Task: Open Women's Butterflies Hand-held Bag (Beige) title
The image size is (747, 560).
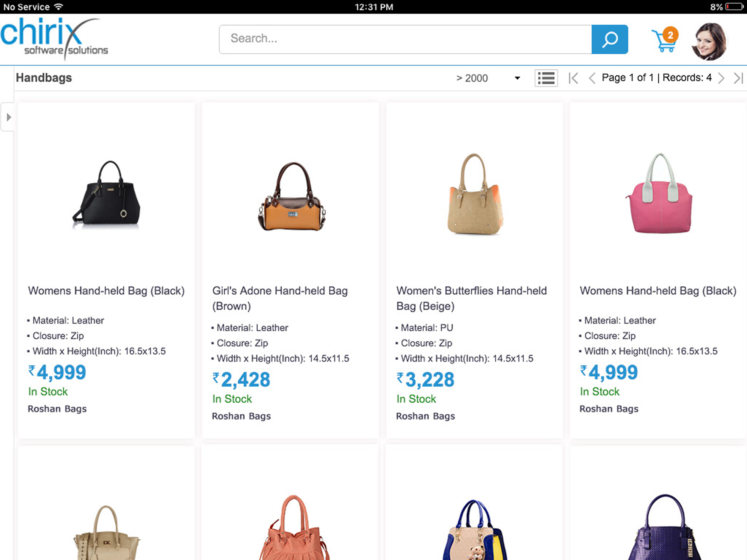Action: (471, 298)
